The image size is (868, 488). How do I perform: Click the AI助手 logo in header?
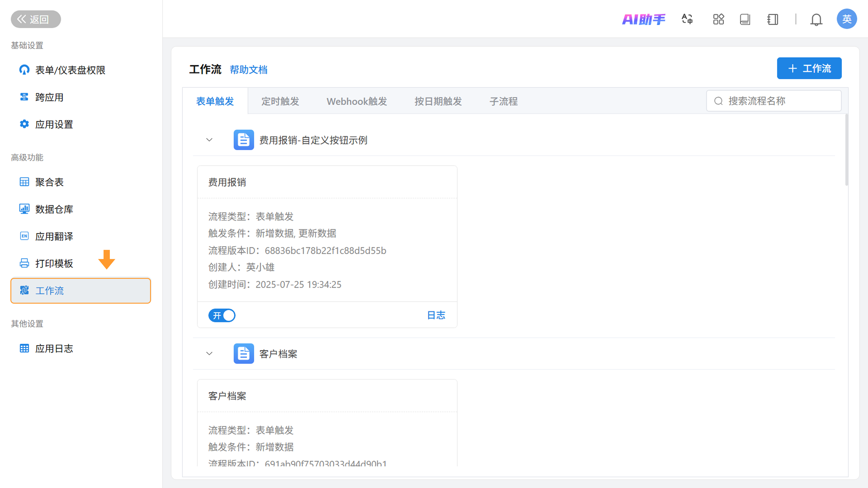tap(643, 19)
